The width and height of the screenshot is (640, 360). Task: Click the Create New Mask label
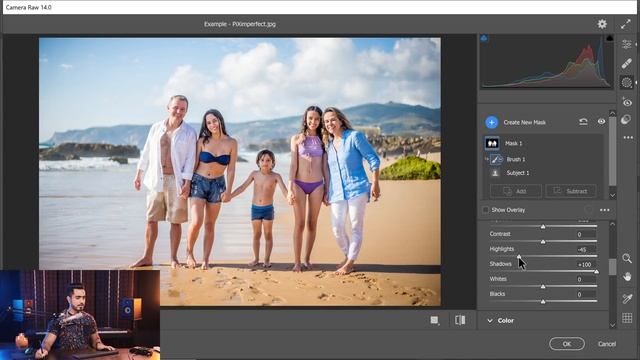point(524,122)
